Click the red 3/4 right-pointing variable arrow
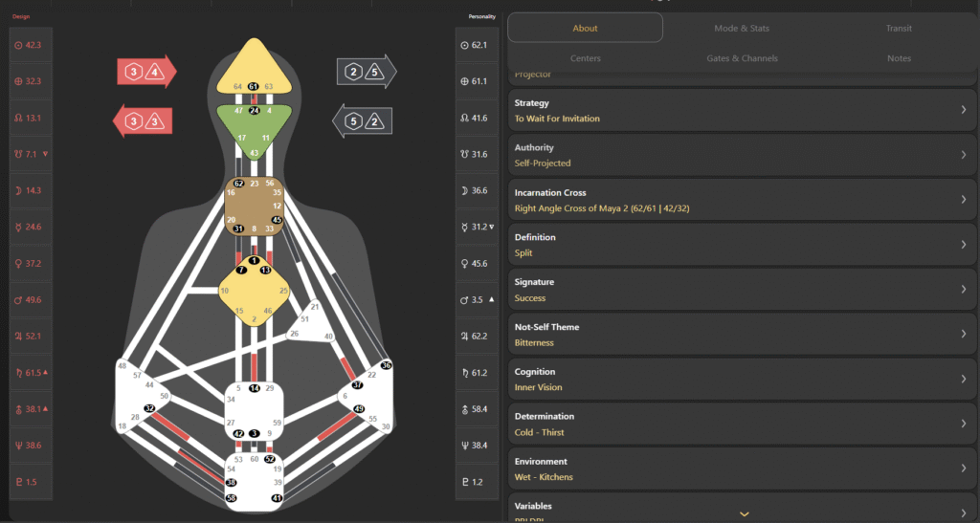This screenshot has width=980, height=523. click(x=146, y=72)
